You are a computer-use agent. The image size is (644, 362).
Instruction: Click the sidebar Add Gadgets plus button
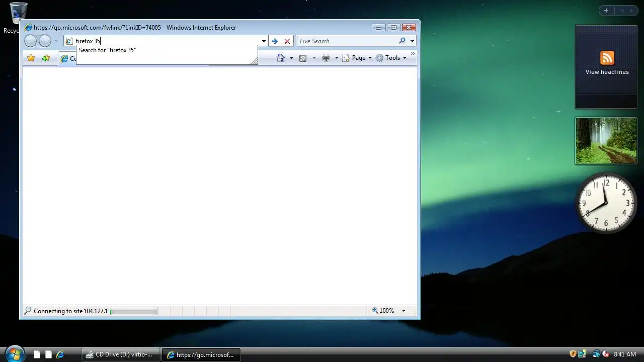[606, 11]
